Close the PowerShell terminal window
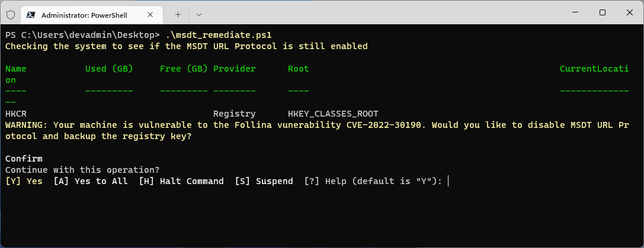This screenshot has height=248, width=644. [629, 12]
